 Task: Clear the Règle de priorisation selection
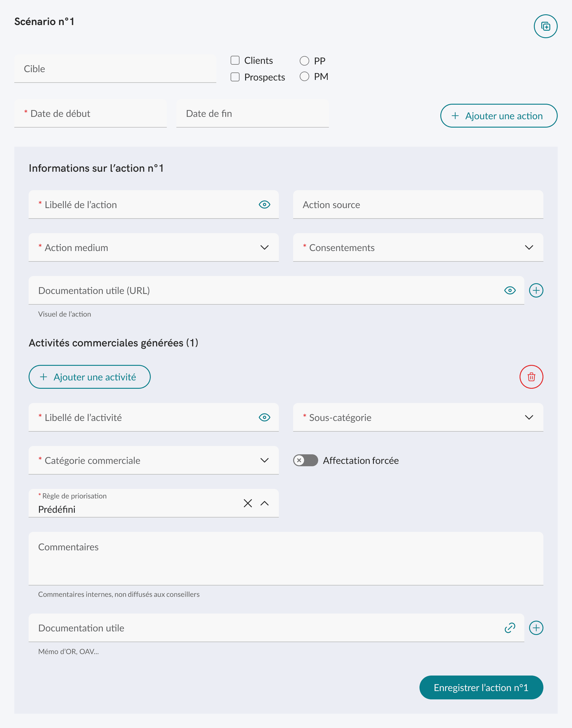[248, 503]
